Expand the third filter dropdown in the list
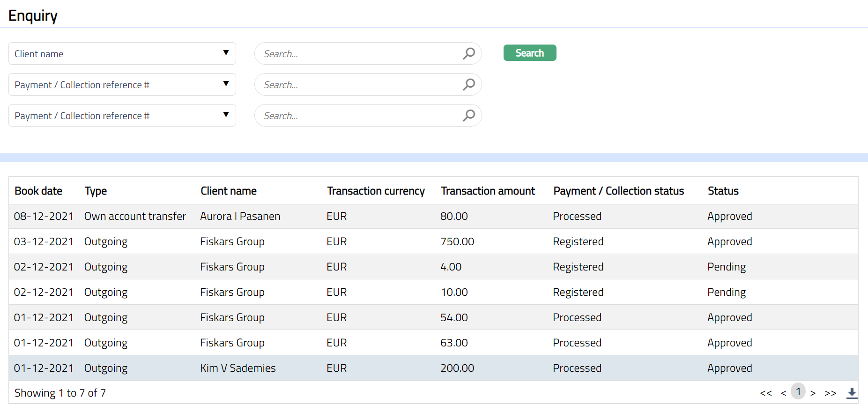The height and width of the screenshot is (413, 868). click(x=122, y=115)
